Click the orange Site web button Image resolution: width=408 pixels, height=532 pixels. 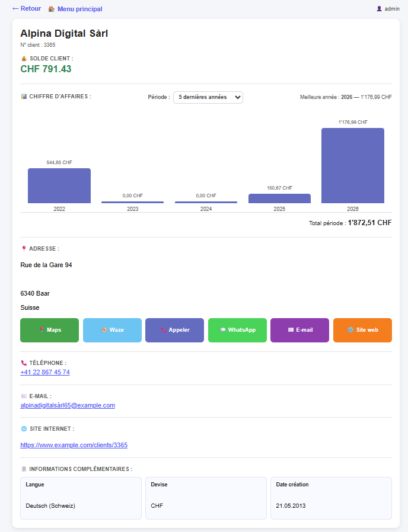[x=362, y=330]
